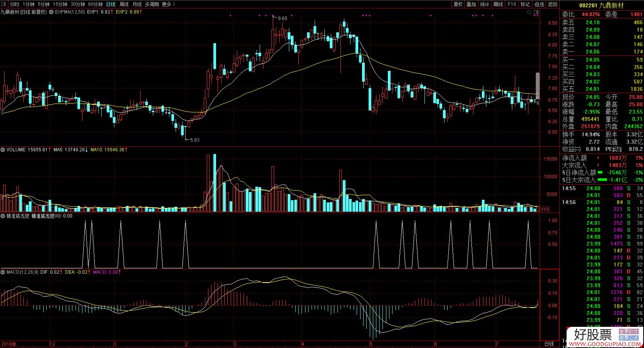Click -自选 to remove from watchlist

(x=538, y=4)
